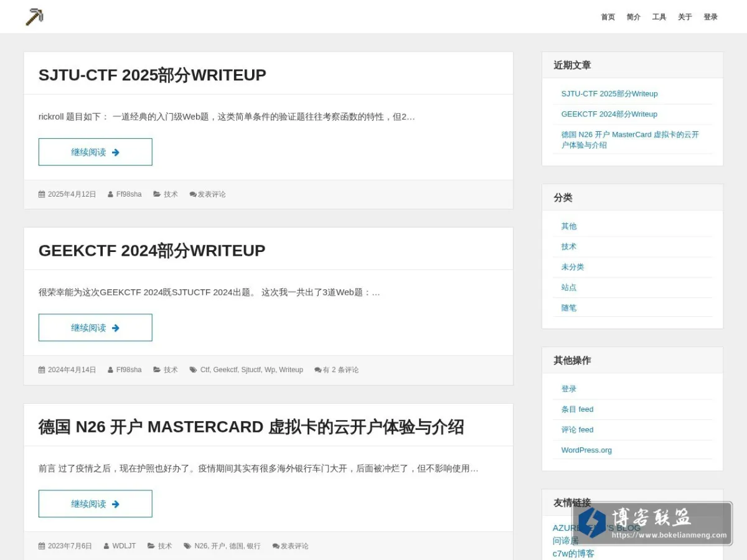
Task: Open the 德国 N26 开户 post title
Action: pos(251,427)
